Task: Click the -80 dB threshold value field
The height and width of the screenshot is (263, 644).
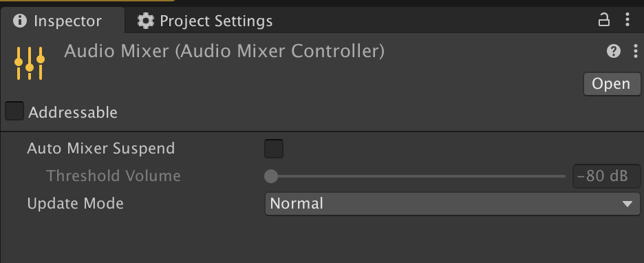Action: (x=607, y=176)
